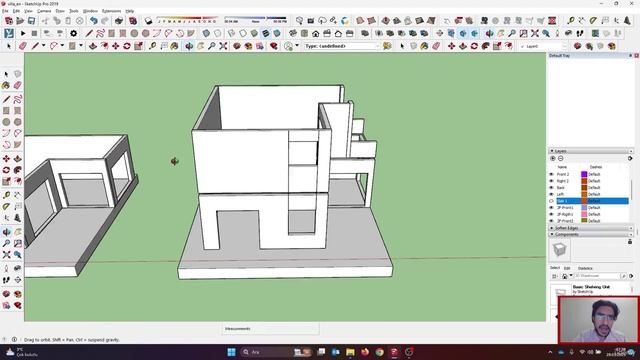This screenshot has width=640, height=360.
Task: Click the purple color swatch of Front 2 layer
Action: click(584, 174)
